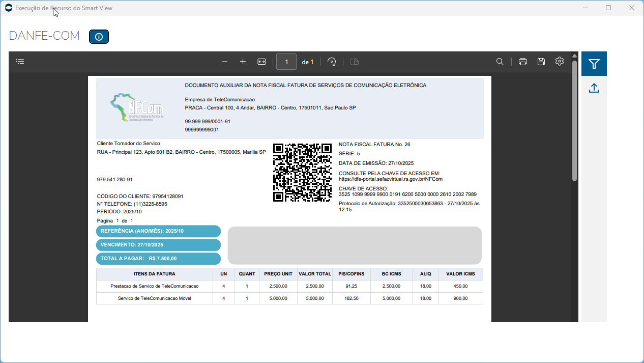Click 'ITENS DA FATURA' column header

pyautogui.click(x=155, y=274)
